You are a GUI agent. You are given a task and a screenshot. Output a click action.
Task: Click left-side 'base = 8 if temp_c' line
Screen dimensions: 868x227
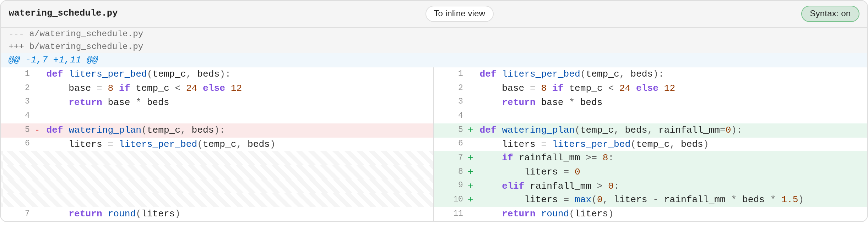(x=217, y=88)
